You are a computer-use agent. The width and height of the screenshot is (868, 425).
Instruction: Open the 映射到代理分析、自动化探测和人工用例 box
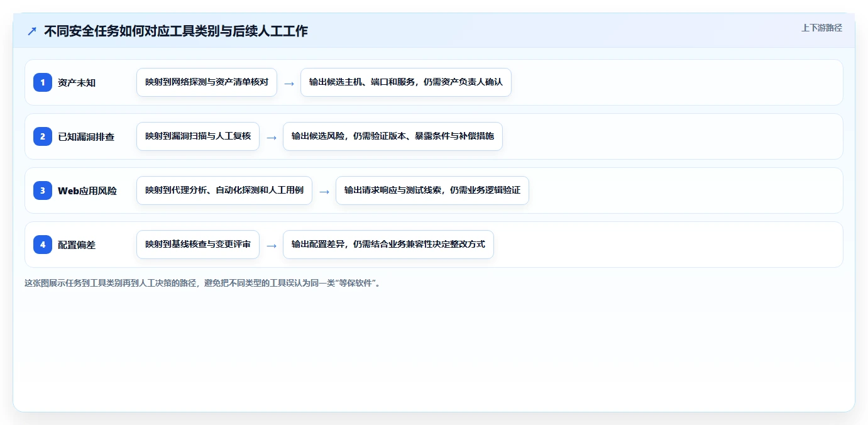pos(224,190)
